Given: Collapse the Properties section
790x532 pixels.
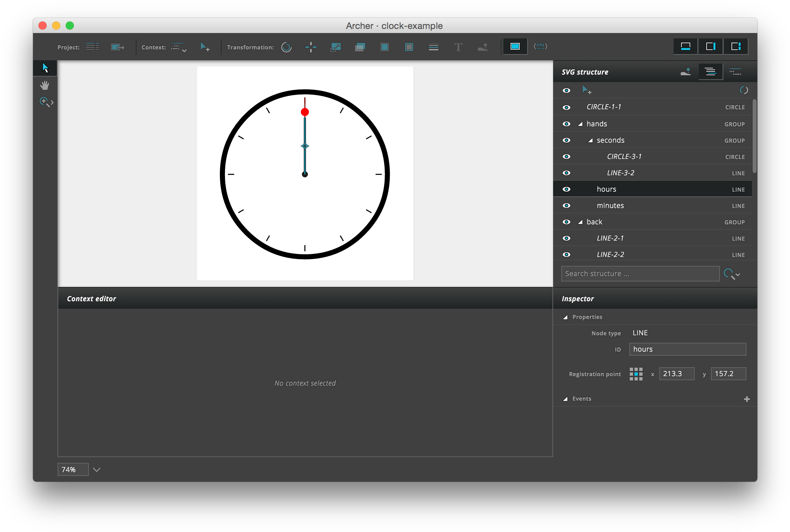Looking at the screenshot, I should (x=565, y=317).
